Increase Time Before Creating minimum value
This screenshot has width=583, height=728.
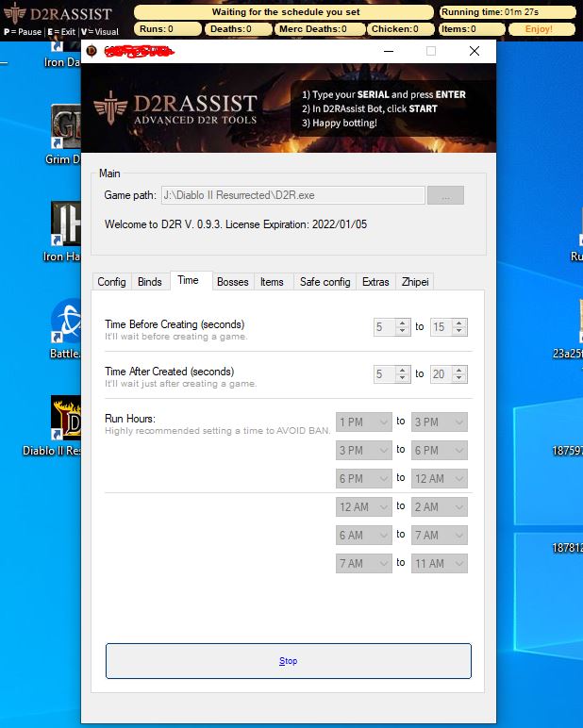(403, 323)
